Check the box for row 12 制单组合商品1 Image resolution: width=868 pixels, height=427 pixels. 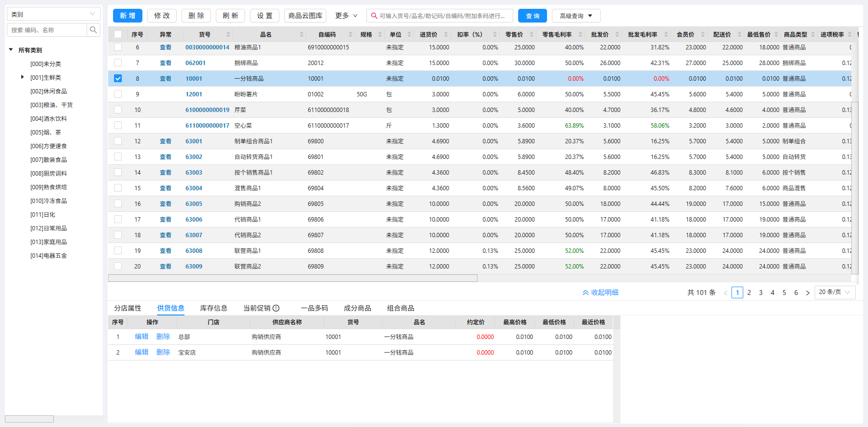coord(118,141)
